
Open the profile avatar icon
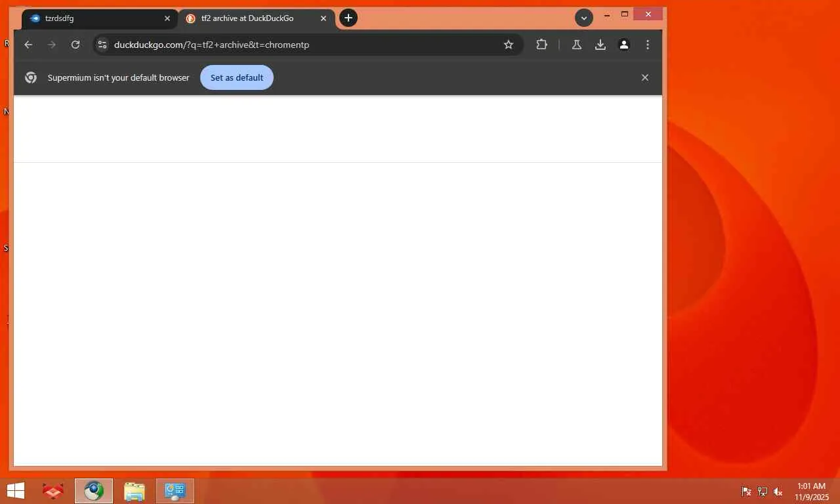[x=624, y=45]
